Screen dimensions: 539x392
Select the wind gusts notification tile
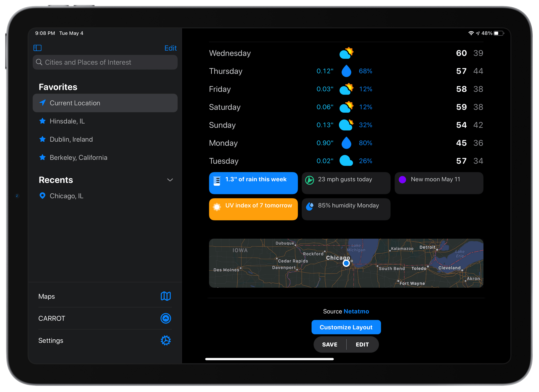(x=346, y=180)
